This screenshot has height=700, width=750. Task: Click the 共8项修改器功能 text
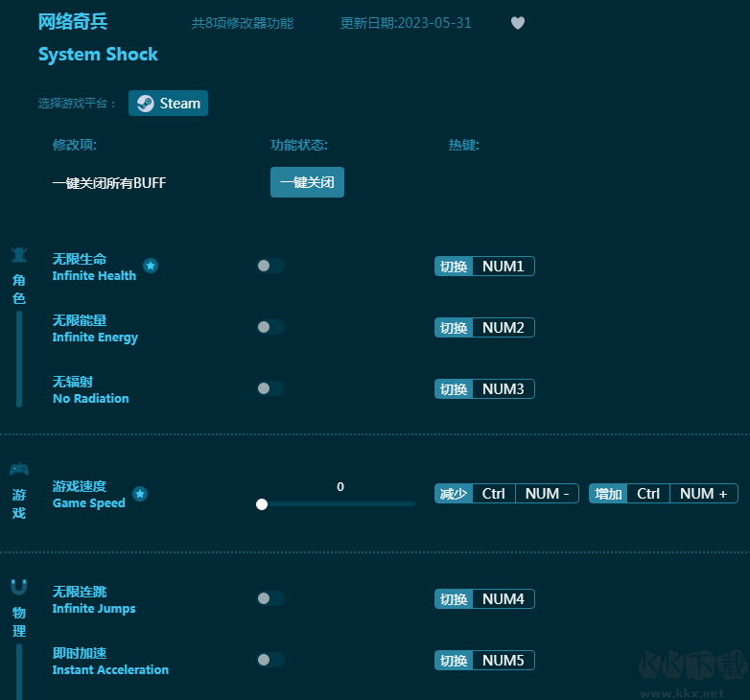click(243, 23)
